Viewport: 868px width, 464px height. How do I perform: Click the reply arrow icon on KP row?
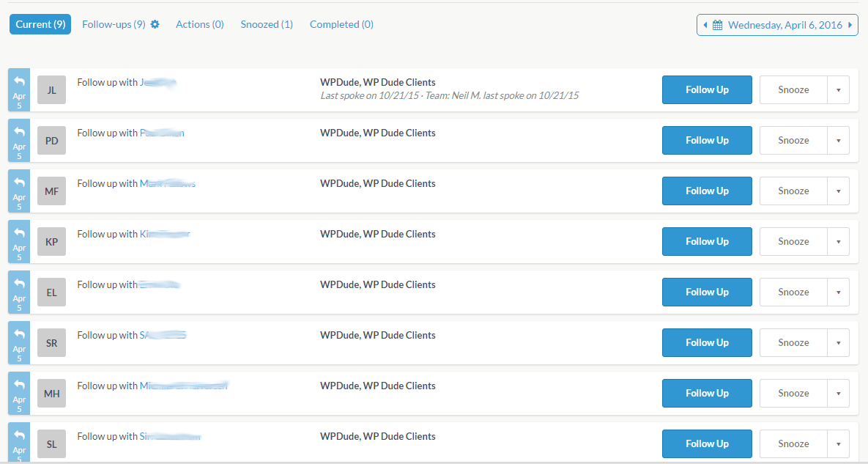tap(19, 232)
